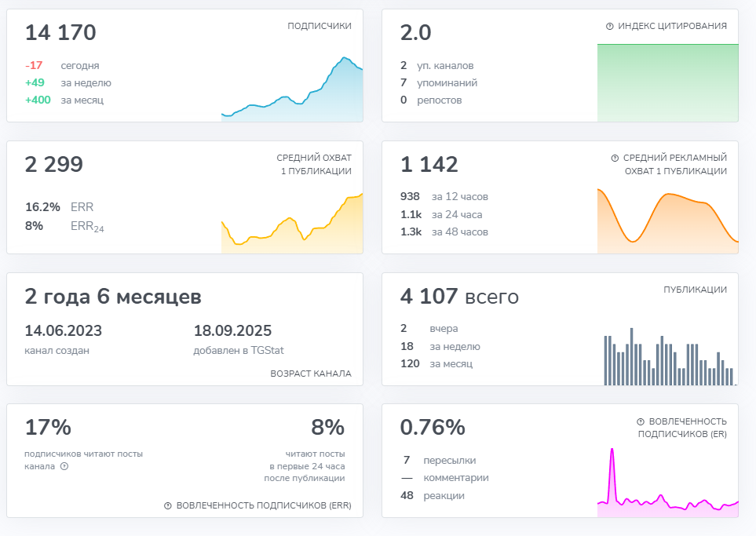Open the ПОДПИСЧИКИ section title
The image size is (756, 536).
(x=319, y=26)
